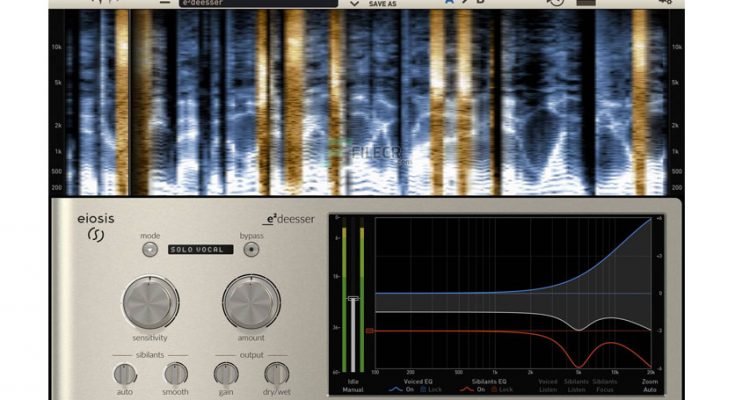The height and width of the screenshot is (400, 735).
Task: Click Zoom Auto button
Action: (650, 385)
